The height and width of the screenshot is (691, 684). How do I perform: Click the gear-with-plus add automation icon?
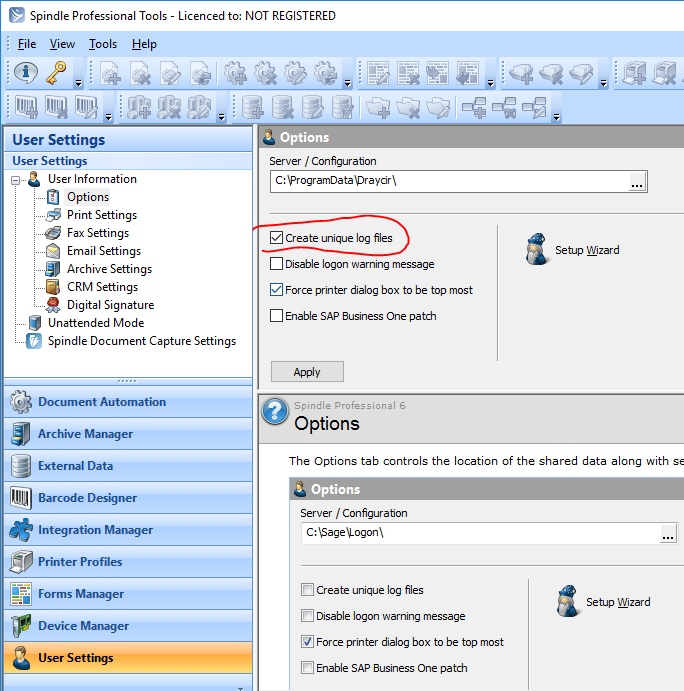tap(235, 73)
